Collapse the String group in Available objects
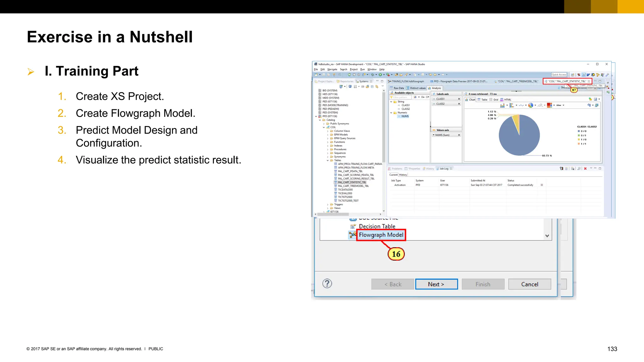Screen dimensions: 644x362 pyautogui.click(x=391, y=101)
